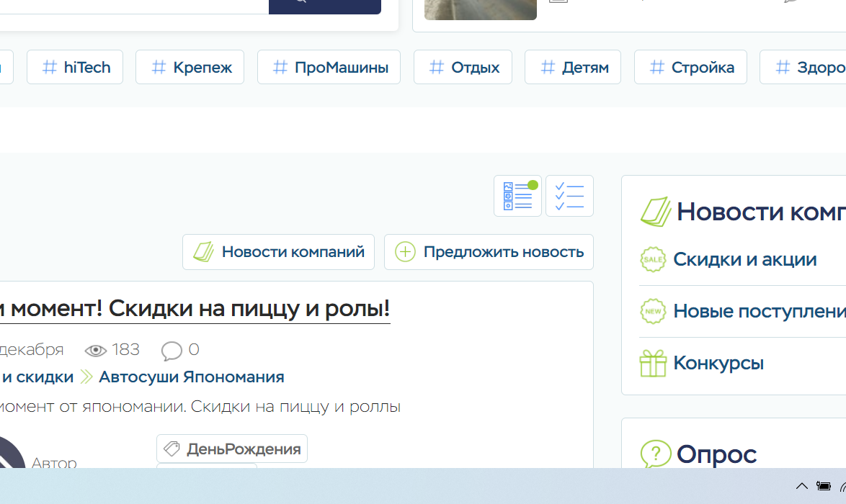Click the ДеньРождения tag
The width and height of the screenshot is (846, 504).
pos(232,449)
